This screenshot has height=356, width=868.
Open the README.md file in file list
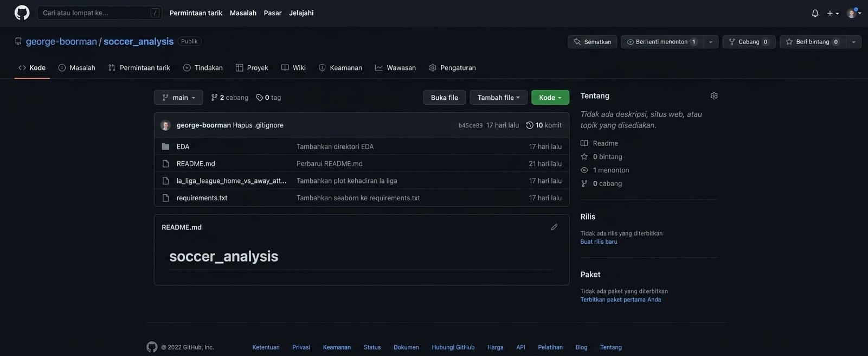(x=196, y=164)
